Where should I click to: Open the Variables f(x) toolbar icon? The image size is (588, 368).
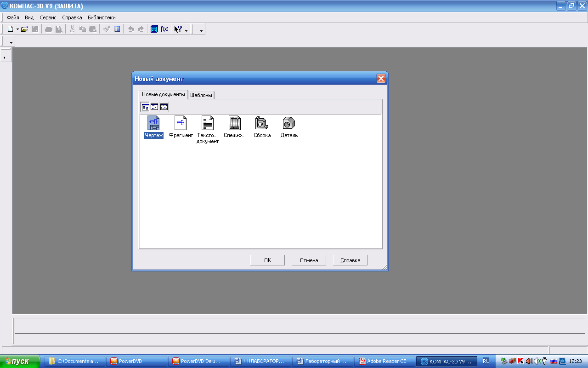tap(164, 29)
